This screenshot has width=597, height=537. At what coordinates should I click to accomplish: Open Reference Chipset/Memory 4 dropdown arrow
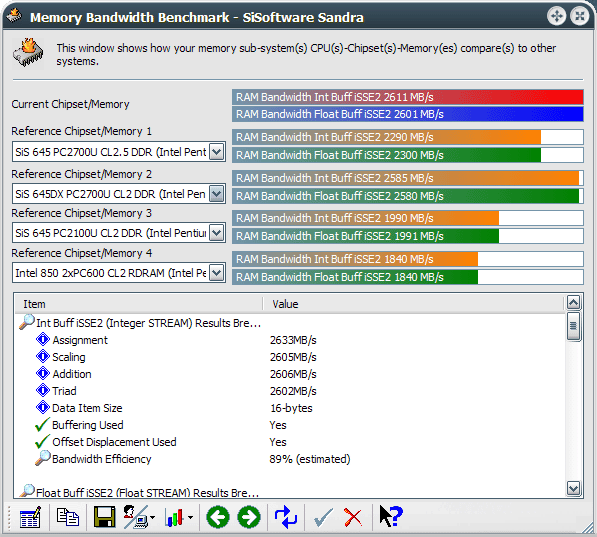pos(217,273)
